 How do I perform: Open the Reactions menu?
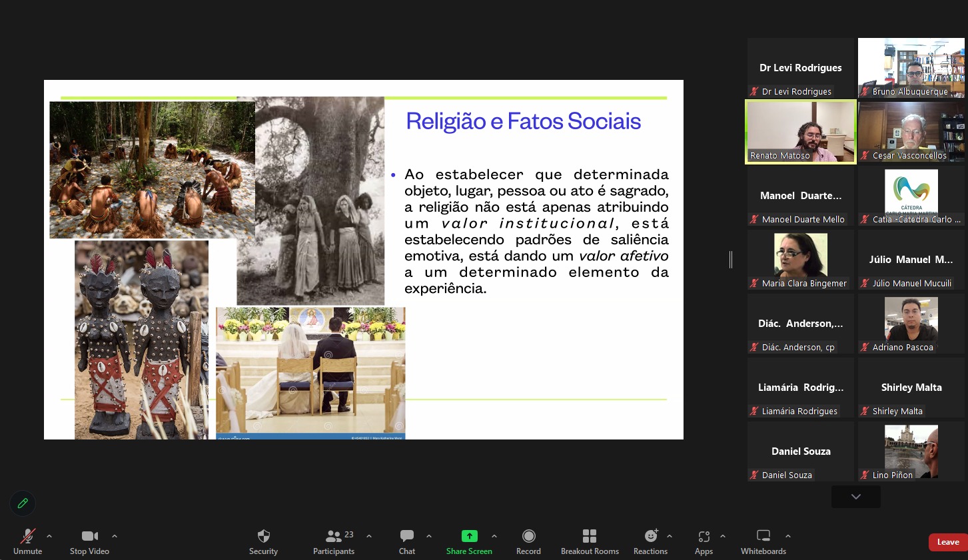tap(650, 541)
